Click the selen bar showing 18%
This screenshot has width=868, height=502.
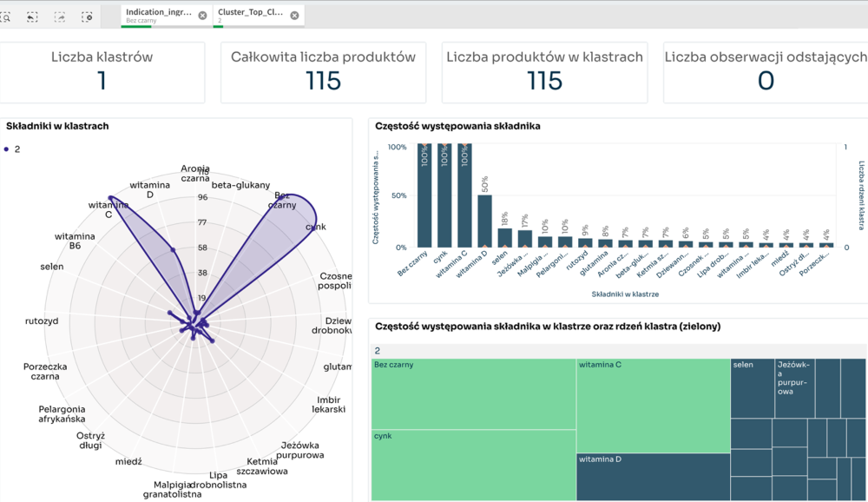click(504, 238)
